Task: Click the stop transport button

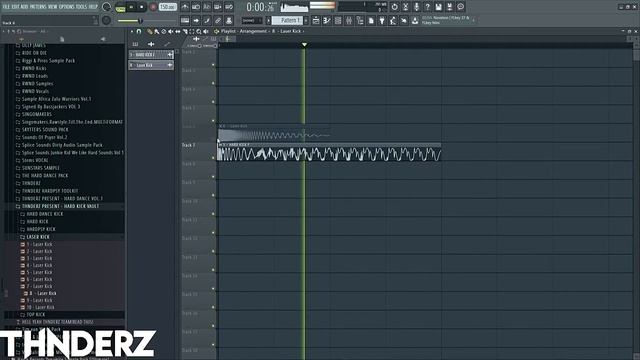Action: (x=142, y=7)
